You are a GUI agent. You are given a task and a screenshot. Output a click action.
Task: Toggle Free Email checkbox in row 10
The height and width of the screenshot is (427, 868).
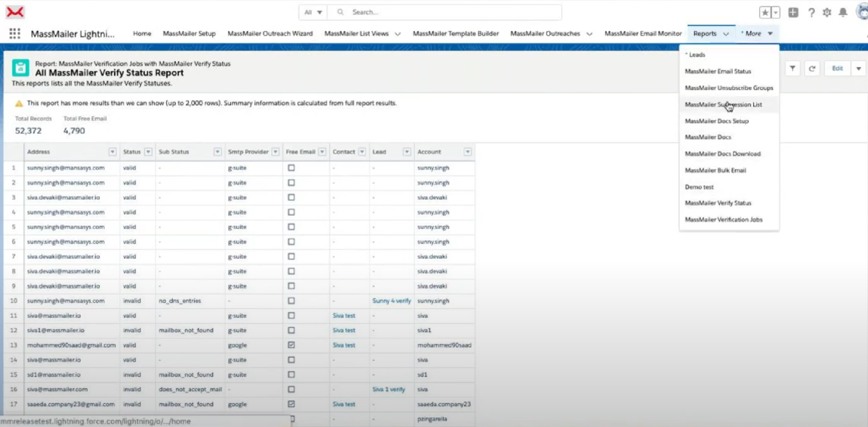tap(291, 301)
